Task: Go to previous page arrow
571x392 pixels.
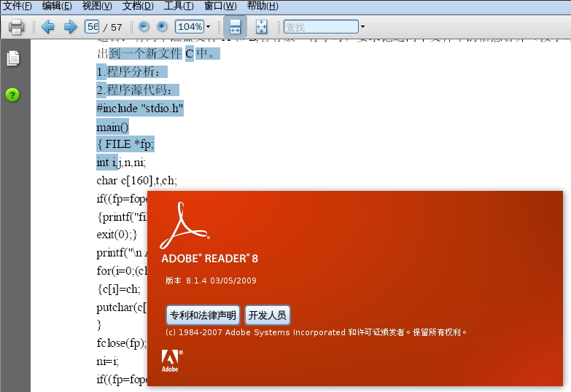Action: [47, 27]
